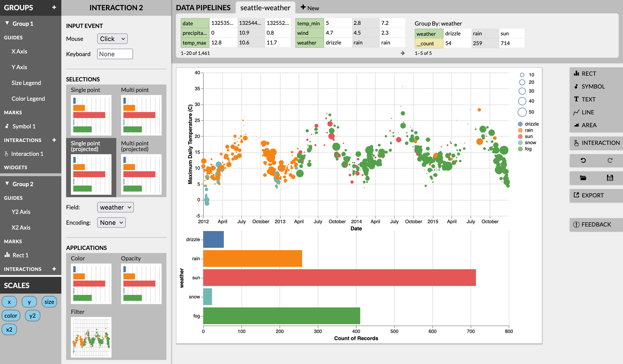Select the RECT mark tool

588,74
